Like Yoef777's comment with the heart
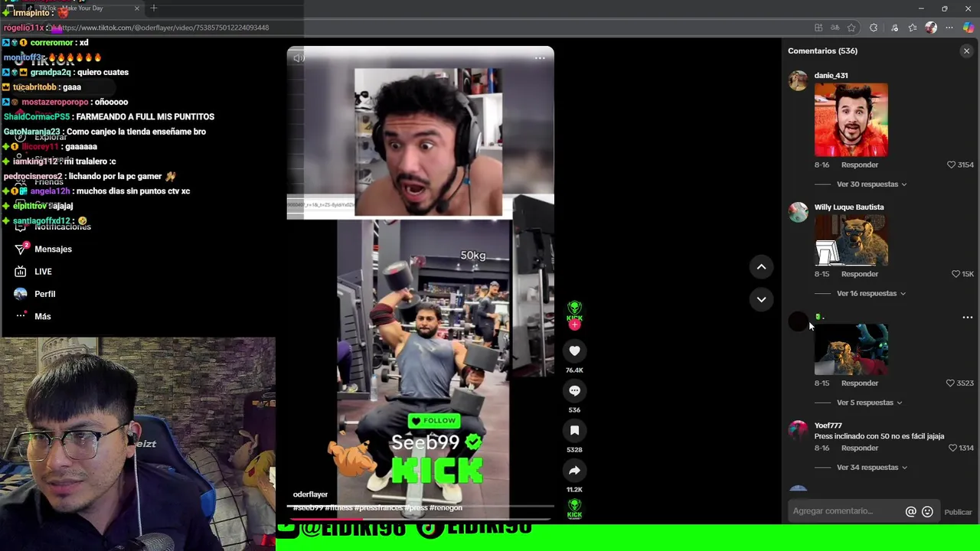 952,448
